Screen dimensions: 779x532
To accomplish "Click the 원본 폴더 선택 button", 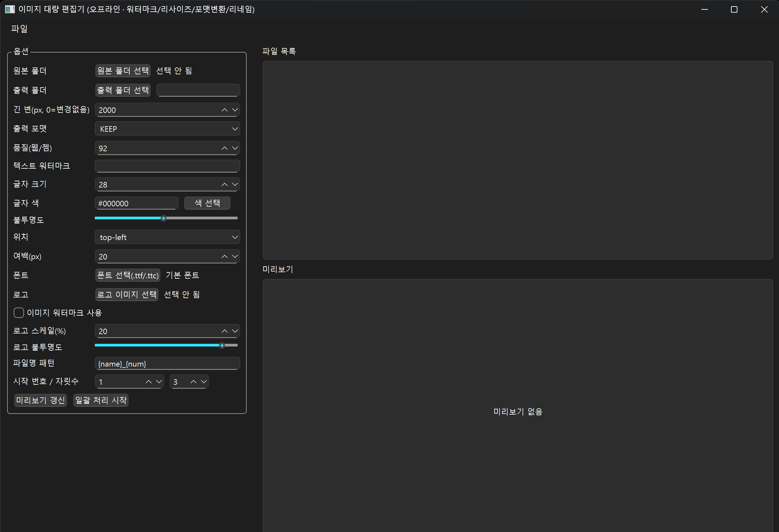I will pyautogui.click(x=123, y=71).
